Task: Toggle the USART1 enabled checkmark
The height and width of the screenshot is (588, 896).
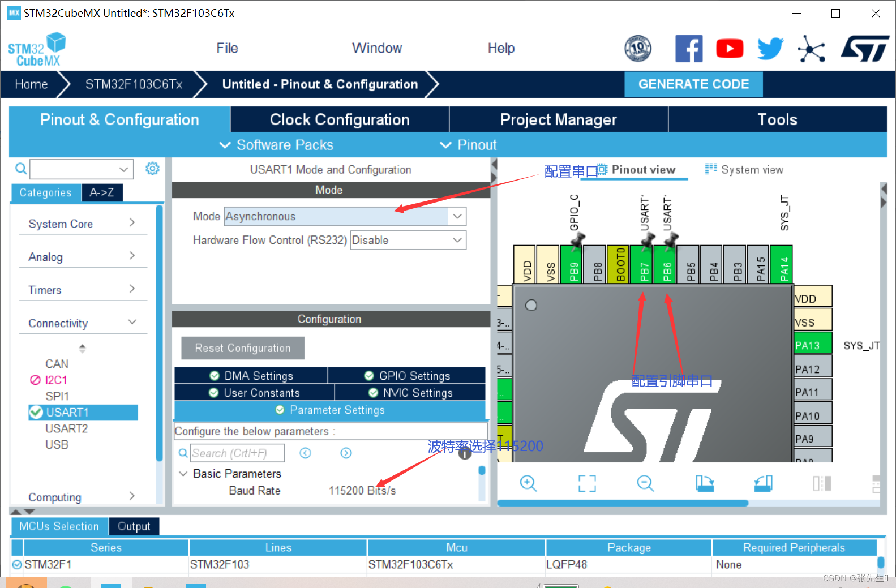Action: [x=36, y=412]
